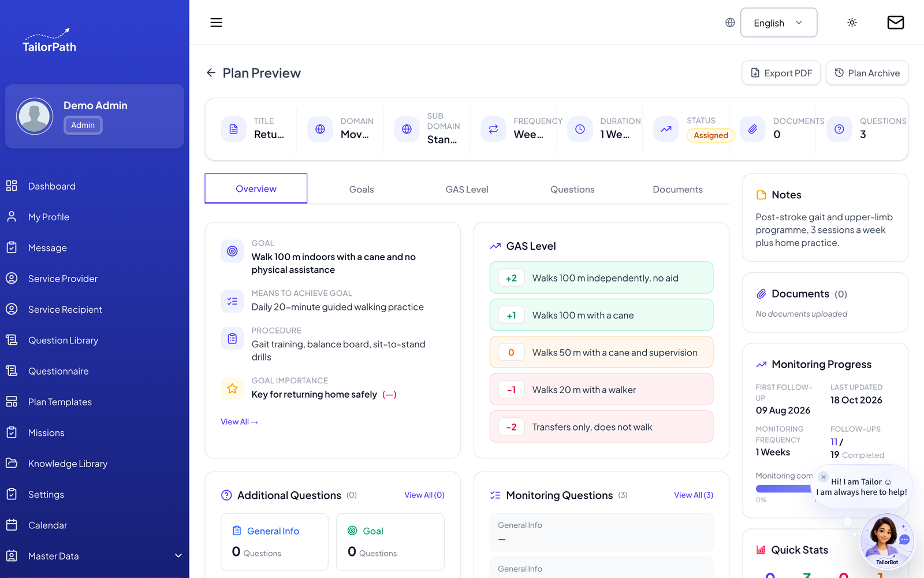Click the TailorPath logo
The width and height of the screenshot is (924, 578).
pyautogui.click(x=49, y=40)
